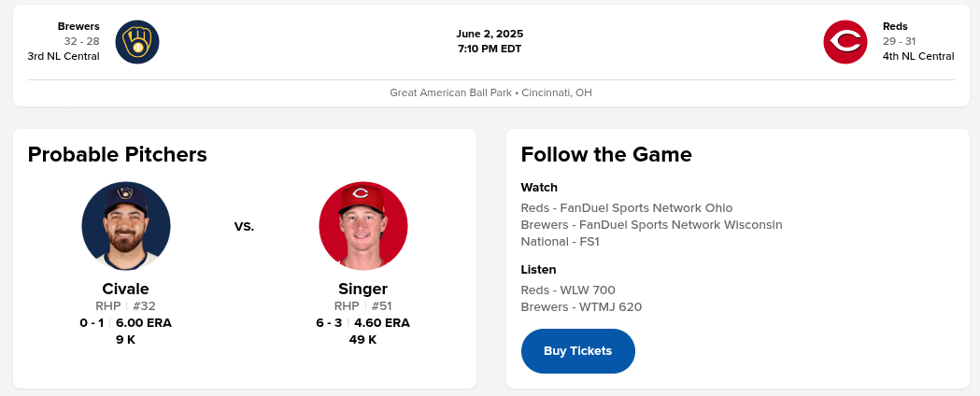Click the Probable Pitchers heading
980x396 pixels.
tap(118, 154)
